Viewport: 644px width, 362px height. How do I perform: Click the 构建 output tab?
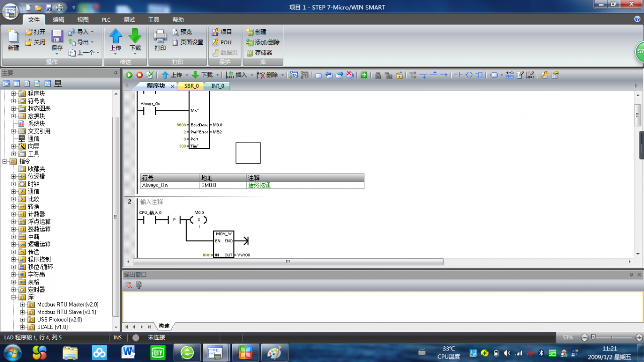tap(164, 326)
